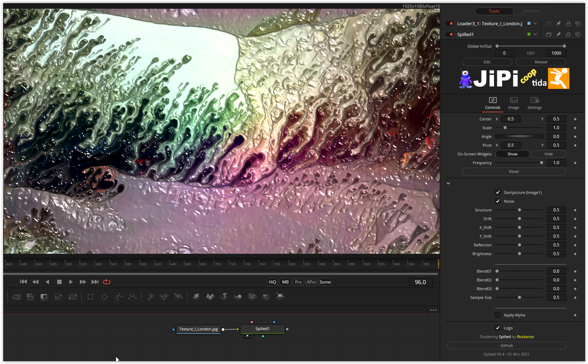The width and height of the screenshot is (588, 364).
Task: Uncheck Startpicture (Image1) checkbox
Action: pos(498,192)
